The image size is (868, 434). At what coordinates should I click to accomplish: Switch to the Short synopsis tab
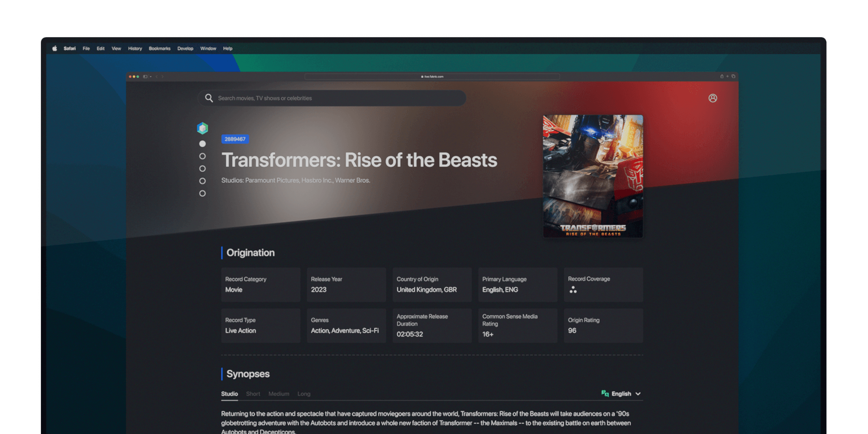(253, 394)
